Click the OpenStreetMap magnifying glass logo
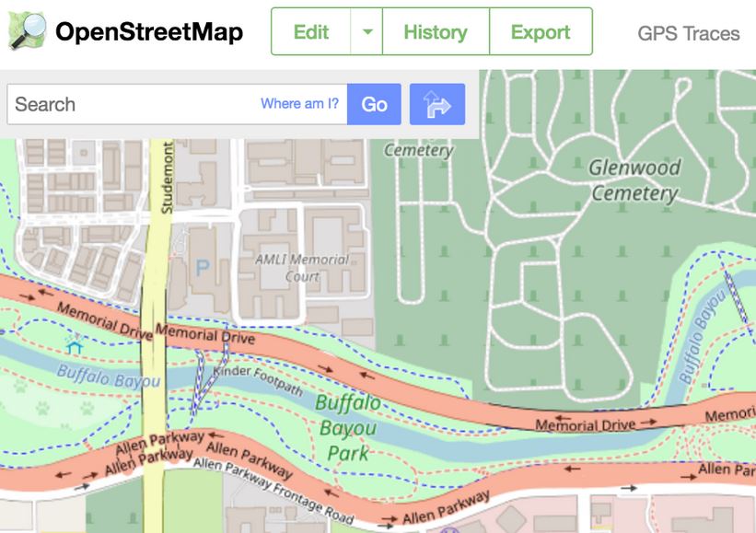 pyautogui.click(x=28, y=31)
